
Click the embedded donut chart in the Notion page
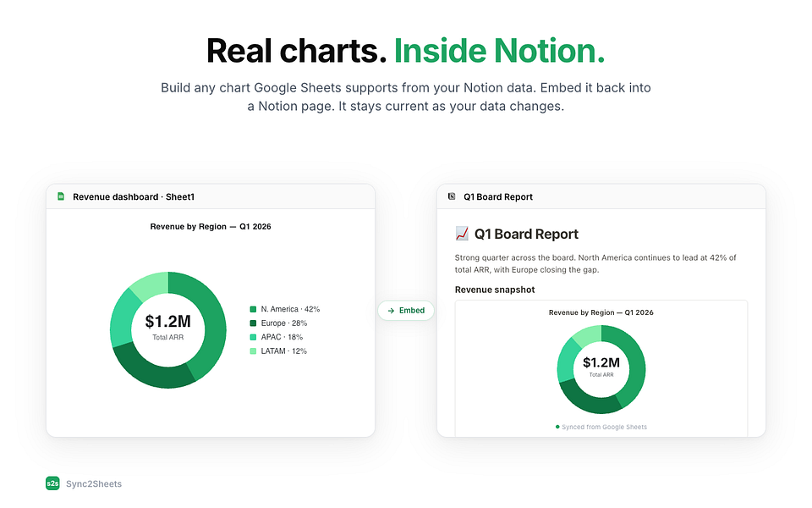[601, 370]
